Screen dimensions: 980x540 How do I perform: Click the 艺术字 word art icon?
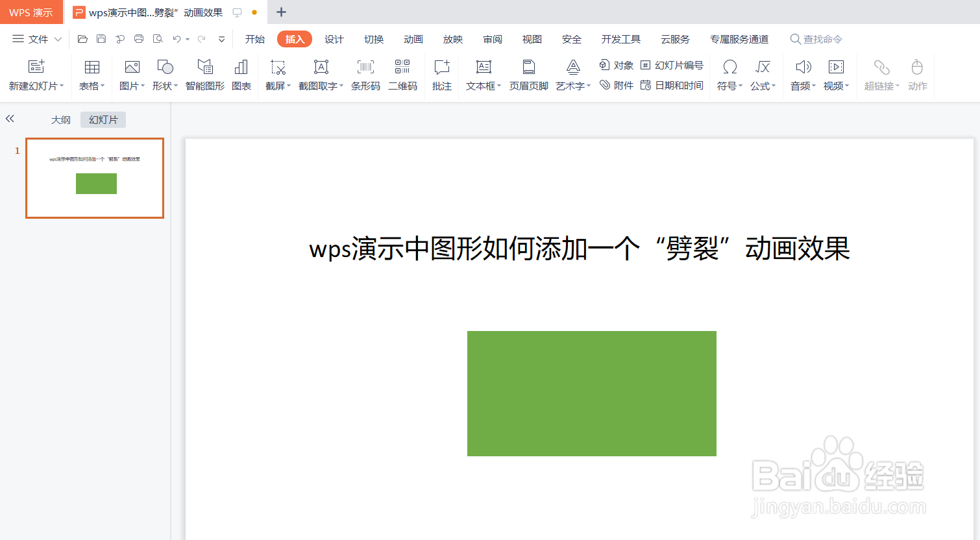573,67
